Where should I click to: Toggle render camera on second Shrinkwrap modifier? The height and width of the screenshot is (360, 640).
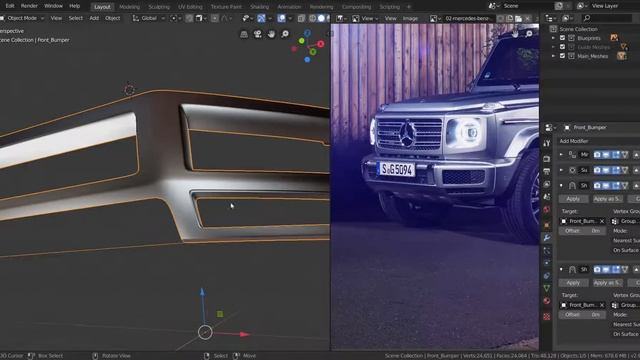pos(597,269)
